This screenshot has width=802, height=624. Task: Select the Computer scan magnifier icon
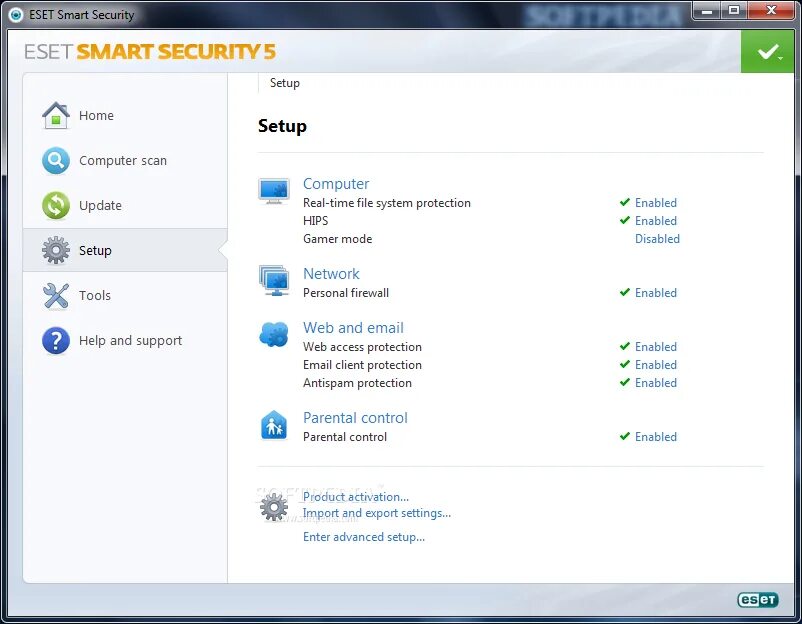[56, 160]
